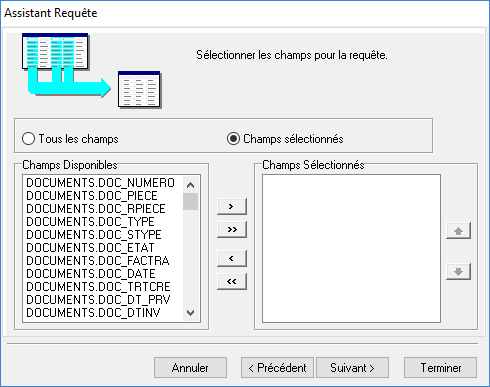Finish the wizard with Terminer
The width and height of the screenshot is (490, 387).
click(x=440, y=368)
